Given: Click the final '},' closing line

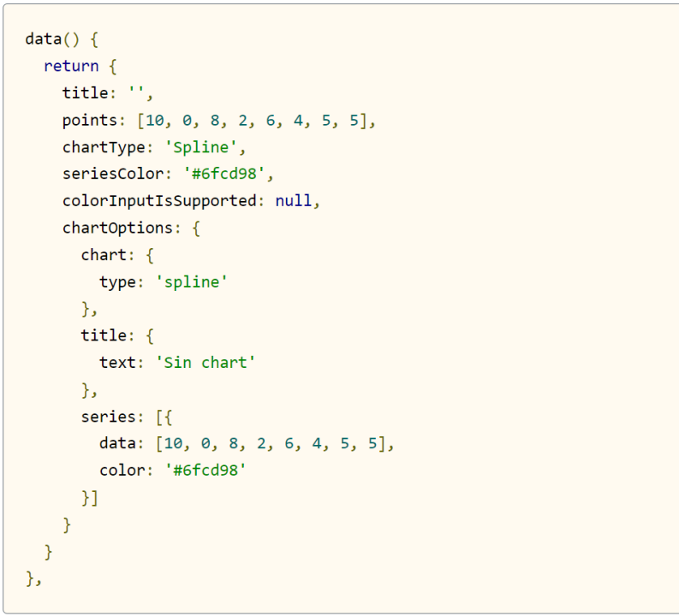Looking at the screenshot, I should pyautogui.click(x=33, y=579).
